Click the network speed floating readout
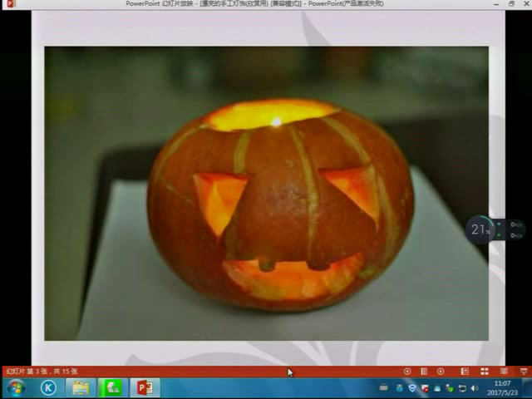 510,229
